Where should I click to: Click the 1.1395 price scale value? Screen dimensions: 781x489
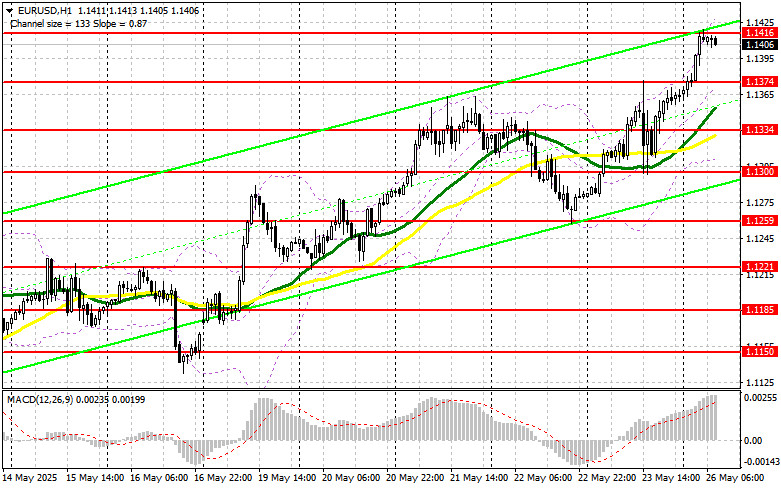coord(760,59)
